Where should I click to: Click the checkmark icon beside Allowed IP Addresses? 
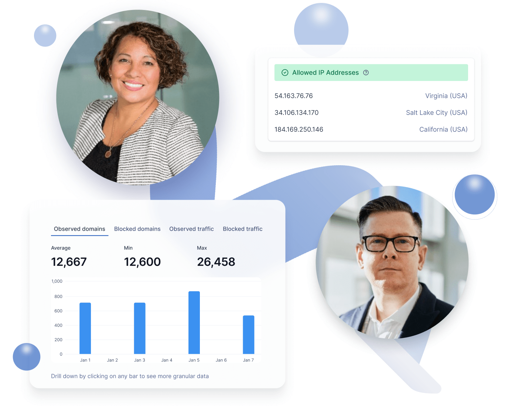(285, 72)
